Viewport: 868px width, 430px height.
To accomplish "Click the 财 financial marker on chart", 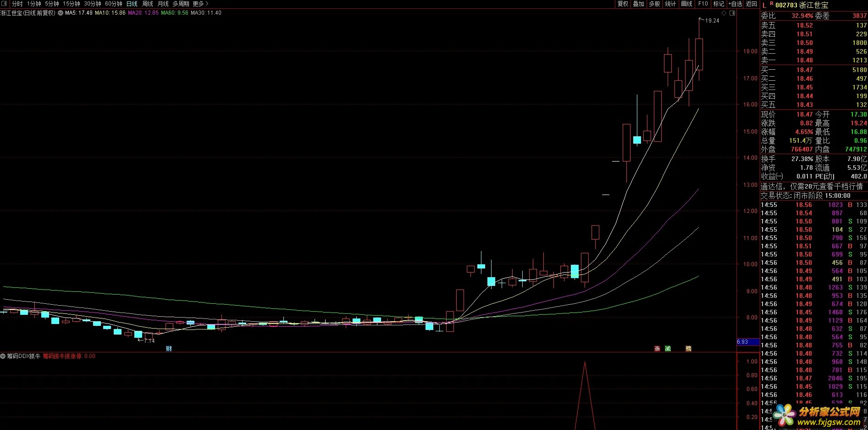I will (169, 349).
